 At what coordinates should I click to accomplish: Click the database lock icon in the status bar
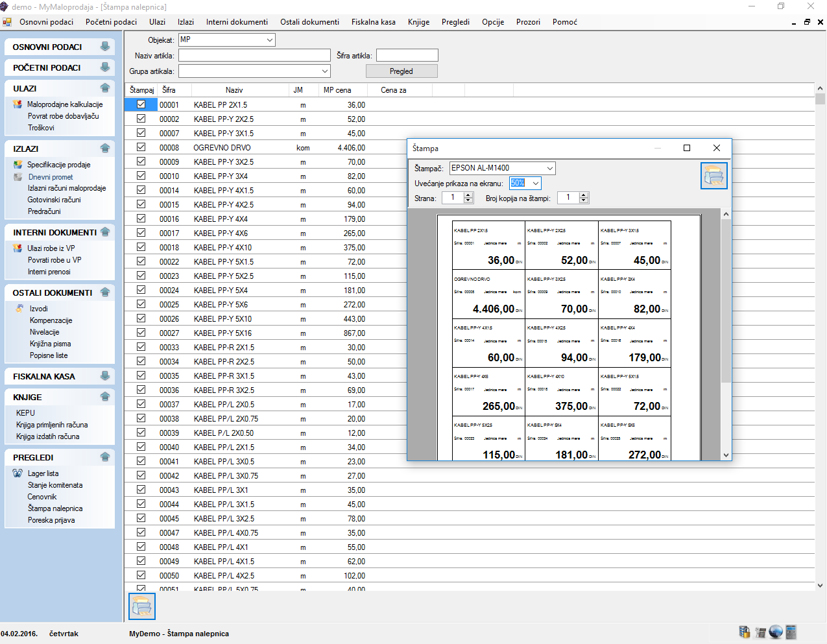(x=745, y=632)
